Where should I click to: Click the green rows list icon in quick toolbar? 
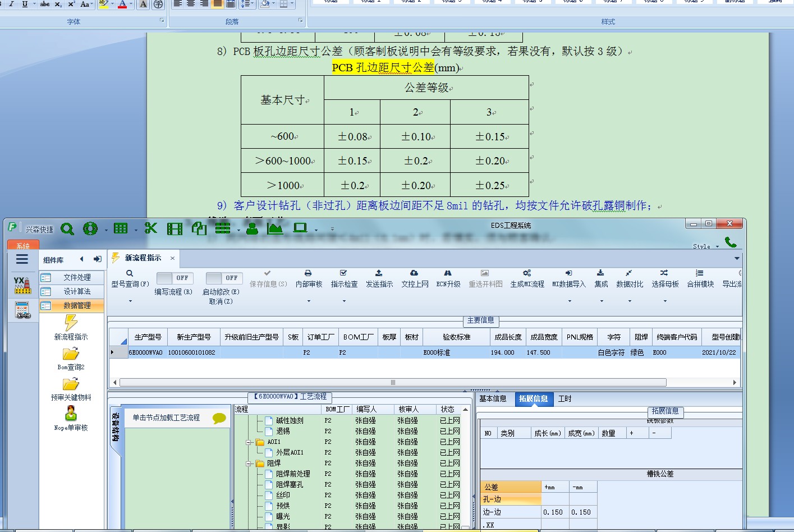tap(223, 228)
